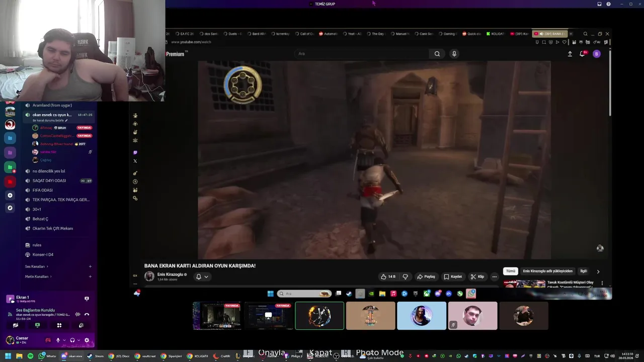Open rules channel

pos(37,245)
